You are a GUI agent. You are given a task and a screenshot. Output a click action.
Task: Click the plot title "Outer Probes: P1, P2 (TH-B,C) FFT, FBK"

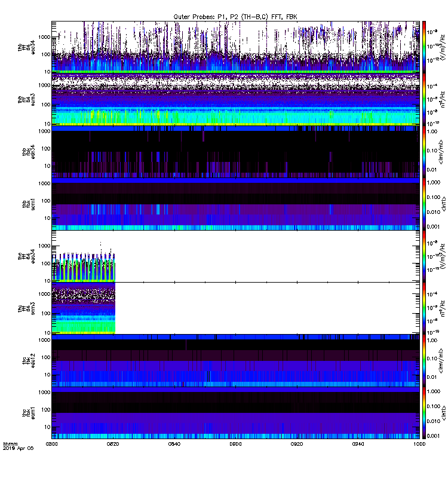[x=235, y=17]
